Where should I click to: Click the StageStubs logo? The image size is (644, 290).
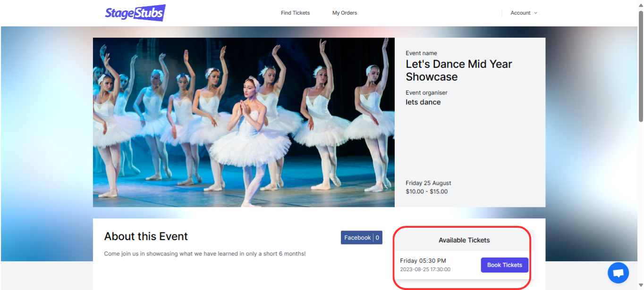pyautogui.click(x=135, y=13)
